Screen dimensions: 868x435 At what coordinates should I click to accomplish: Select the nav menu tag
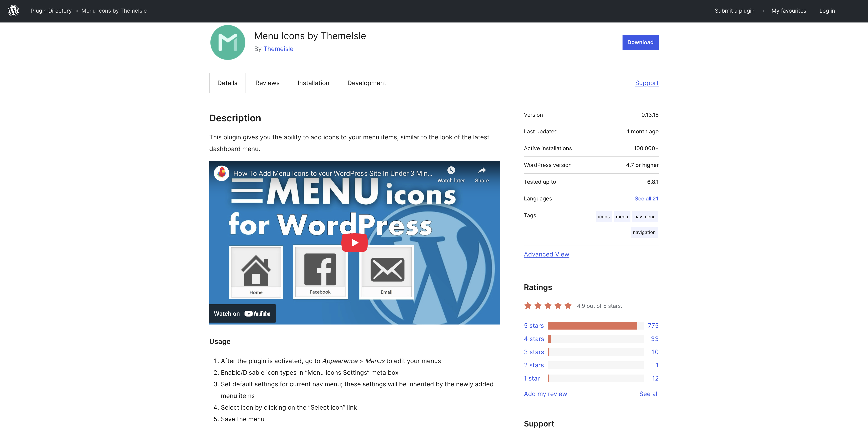tap(644, 217)
